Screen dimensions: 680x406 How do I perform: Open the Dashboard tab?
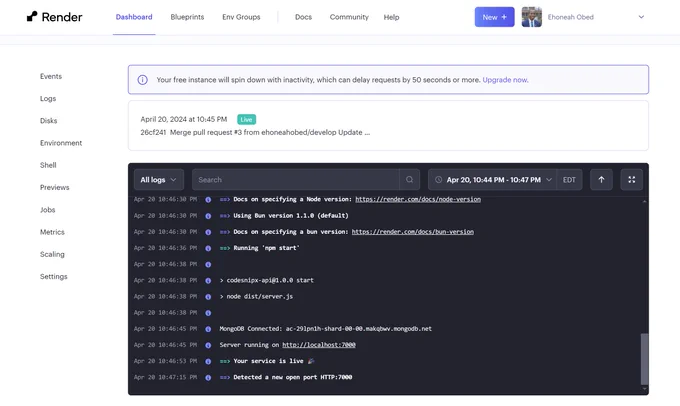click(x=134, y=17)
